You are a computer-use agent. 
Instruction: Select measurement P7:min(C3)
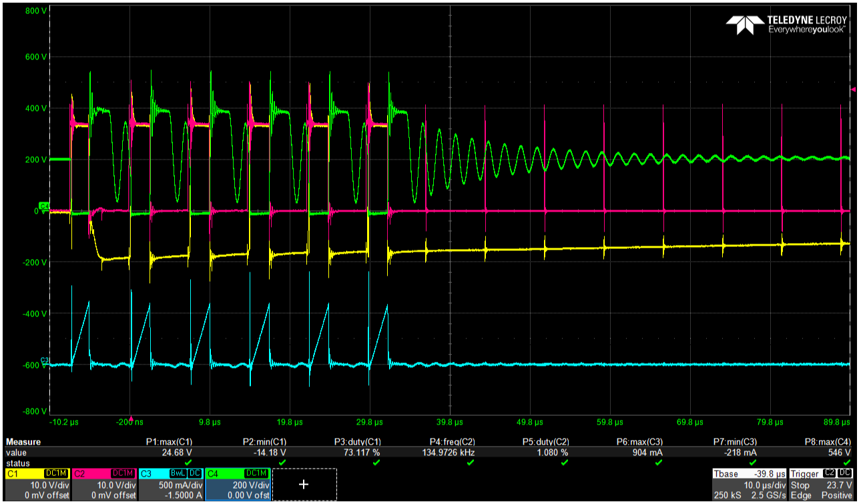pos(735,442)
